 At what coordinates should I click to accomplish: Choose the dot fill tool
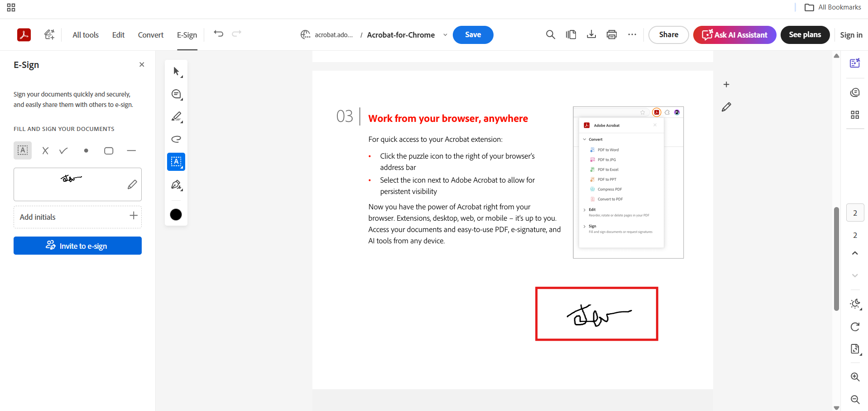pos(86,151)
